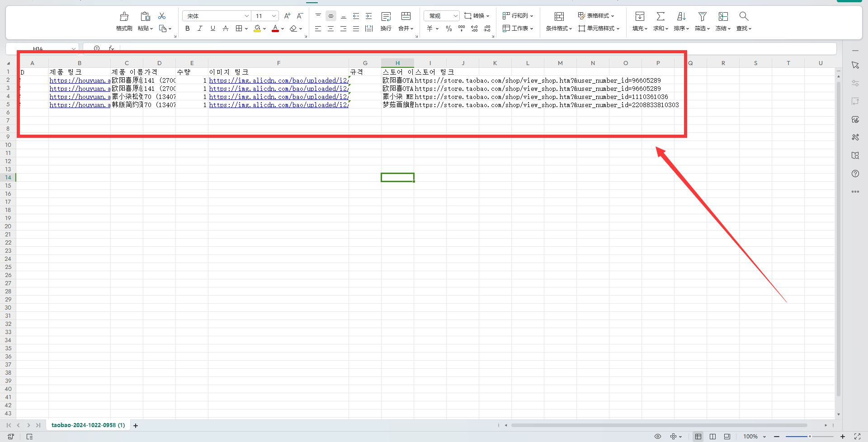Image resolution: width=868 pixels, height=442 pixels.
Task: Select the Cut scissors icon
Action: pyautogui.click(x=162, y=16)
